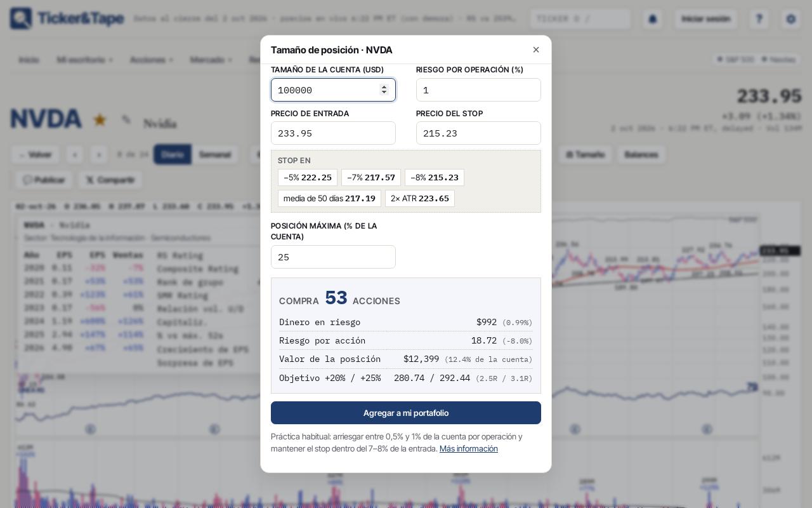
Task: Click Agregar a mi portafolio button
Action: point(406,413)
